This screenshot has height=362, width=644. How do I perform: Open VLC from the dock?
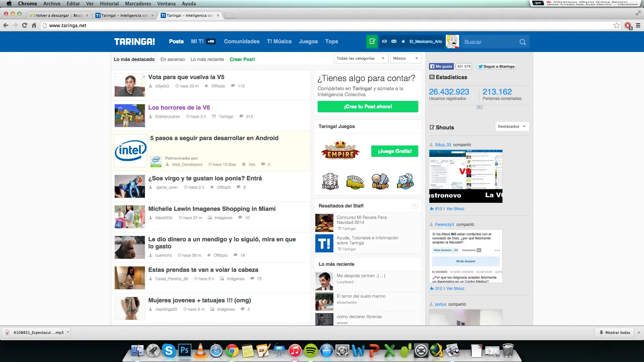[x=200, y=351]
